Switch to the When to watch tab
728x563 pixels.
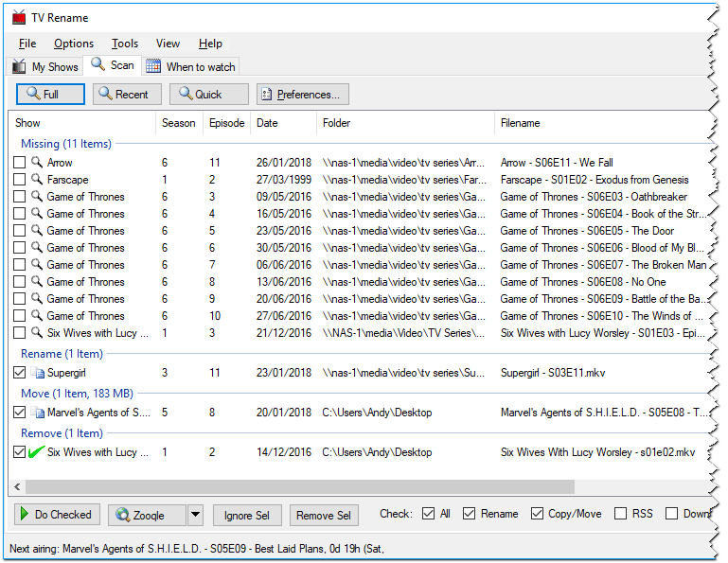point(190,66)
